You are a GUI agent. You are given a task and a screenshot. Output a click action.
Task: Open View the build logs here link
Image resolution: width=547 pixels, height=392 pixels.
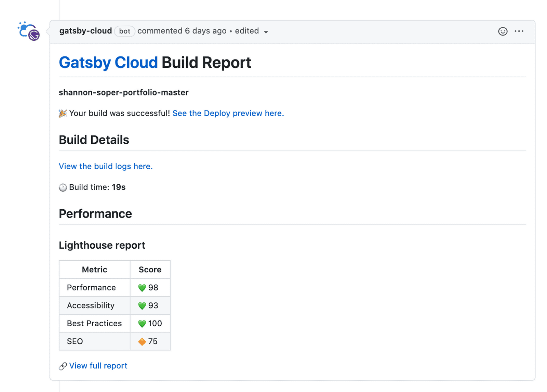tap(106, 166)
